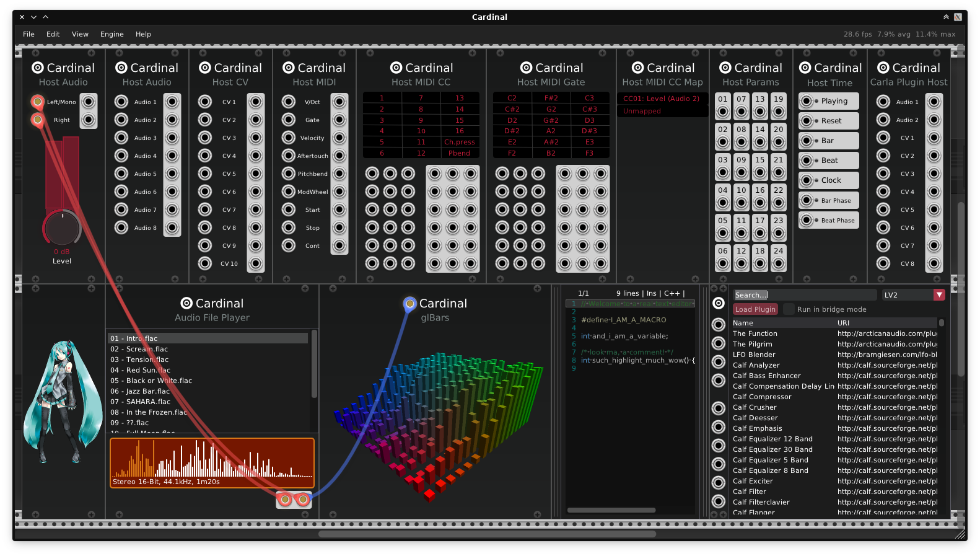Viewport: 980px width, 556px height.
Task: Click the Start output jack on Host MIDI
Action: pyautogui.click(x=339, y=209)
